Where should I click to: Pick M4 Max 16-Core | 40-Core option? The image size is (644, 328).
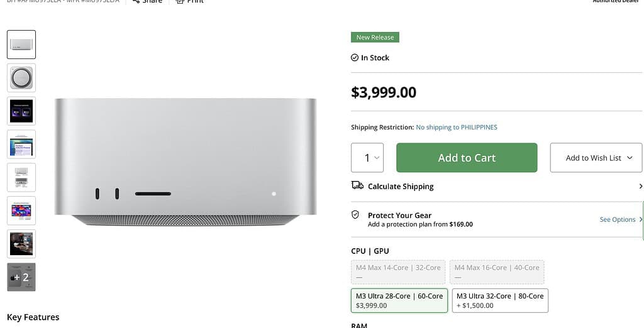pyautogui.click(x=497, y=271)
